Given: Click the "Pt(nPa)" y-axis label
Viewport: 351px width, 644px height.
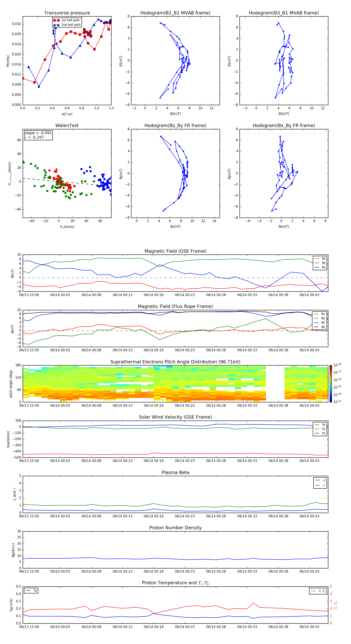Looking at the screenshot, I should (8, 61).
